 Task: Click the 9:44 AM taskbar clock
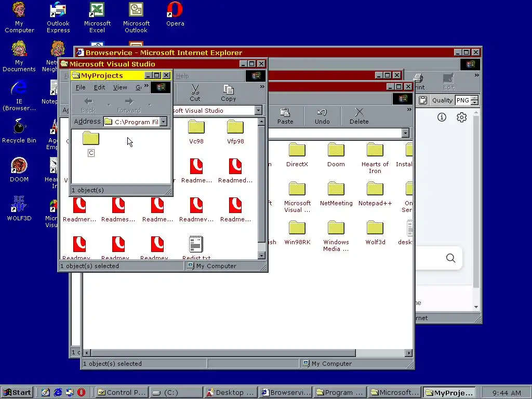[x=506, y=393]
